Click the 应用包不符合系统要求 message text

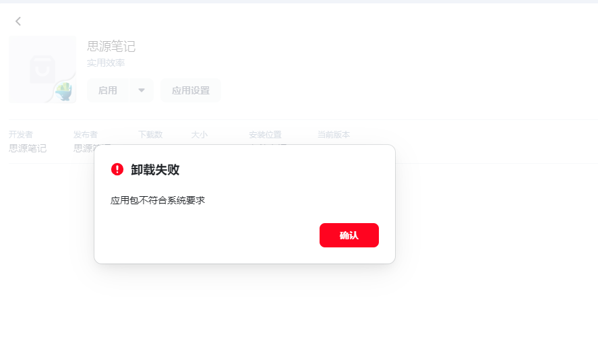158,200
